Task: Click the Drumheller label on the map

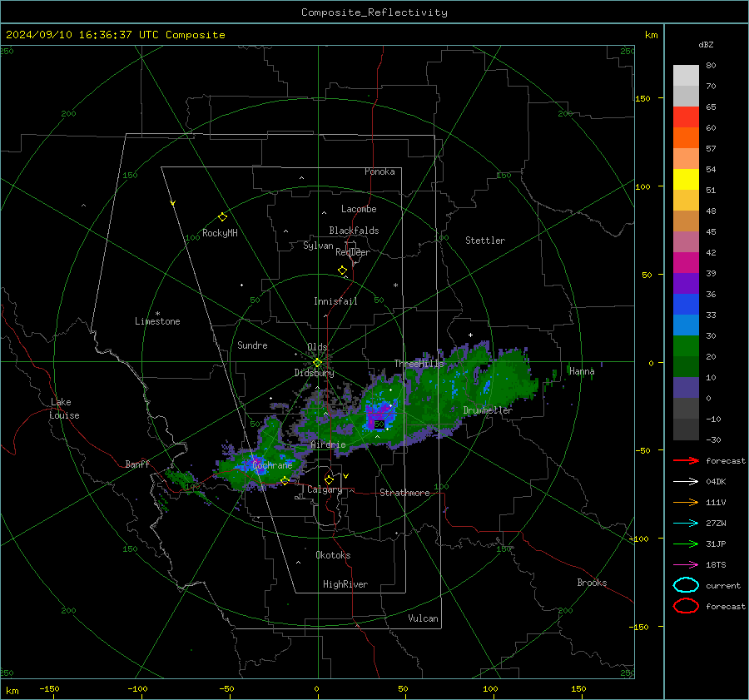Action: (488, 410)
